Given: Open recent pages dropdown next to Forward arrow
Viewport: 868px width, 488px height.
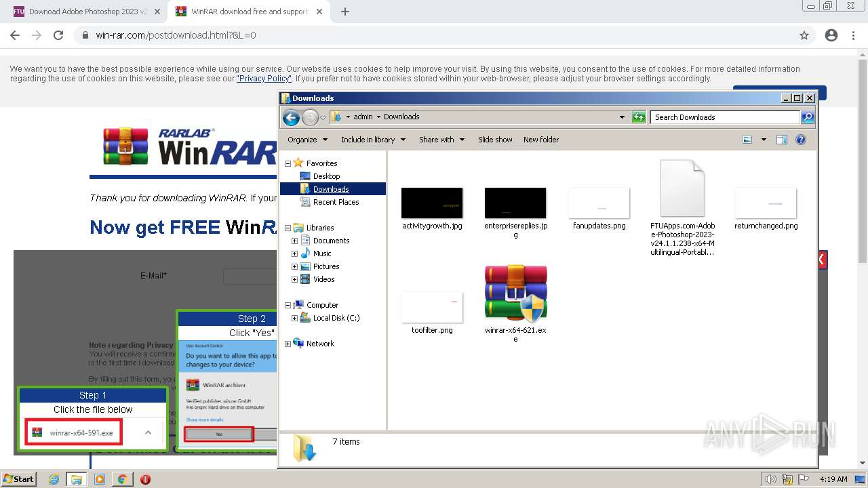Looking at the screenshot, I should coord(323,117).
